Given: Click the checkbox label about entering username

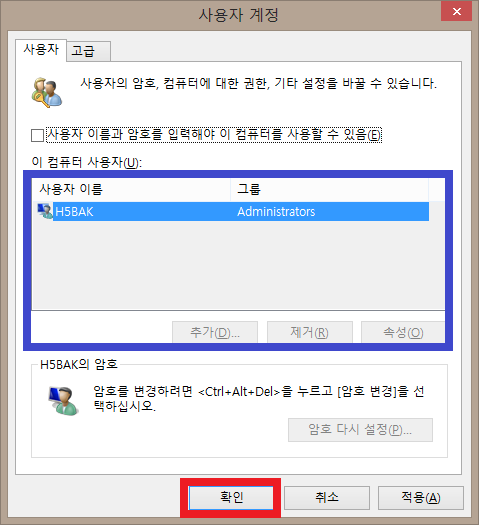Looking at the screenshot, I should [214, 135].
